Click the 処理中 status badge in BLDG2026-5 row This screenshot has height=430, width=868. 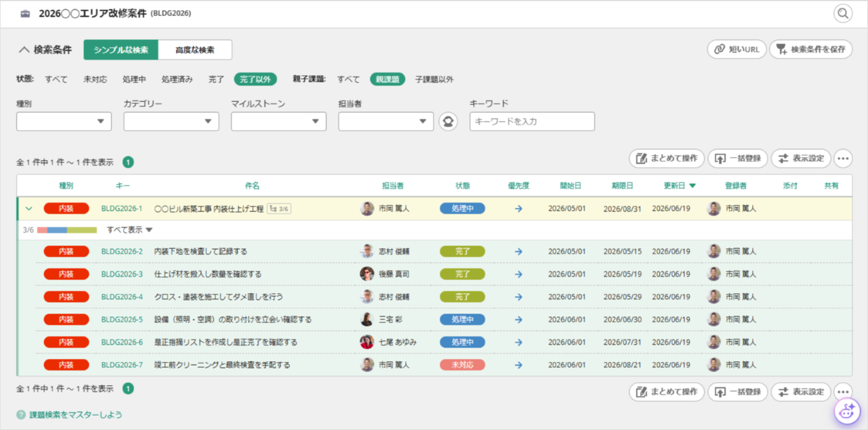[462, 319]
